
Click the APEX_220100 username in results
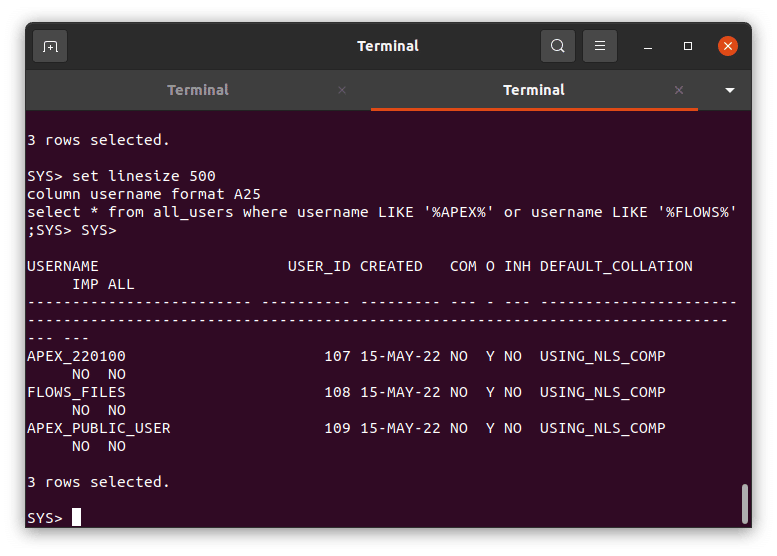click(x=76, y=356)
